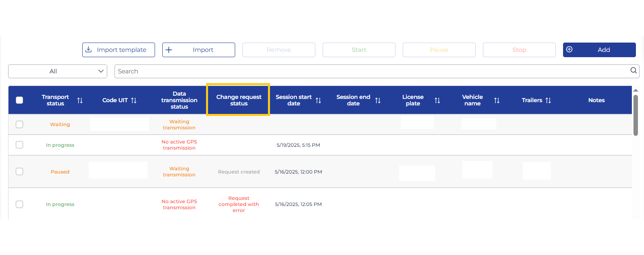This screenshot has width=644, height=255.
Task: Click the table vertical scrollbar up arrow
Action: coord(635,90)
